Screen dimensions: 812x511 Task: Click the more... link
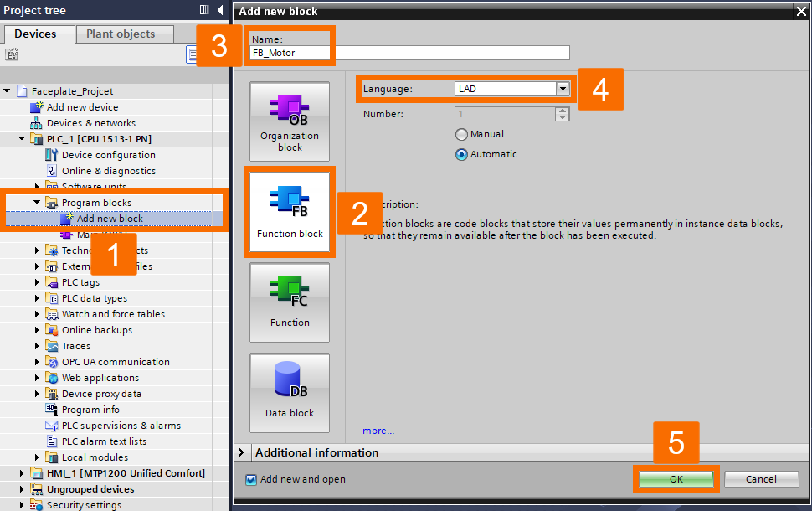(378, 430)
